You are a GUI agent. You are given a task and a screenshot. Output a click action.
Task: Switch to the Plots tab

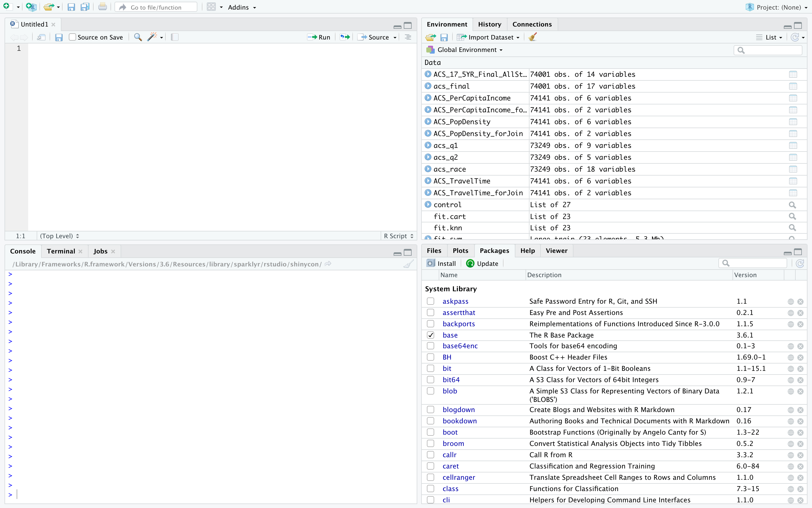point(460,251)
